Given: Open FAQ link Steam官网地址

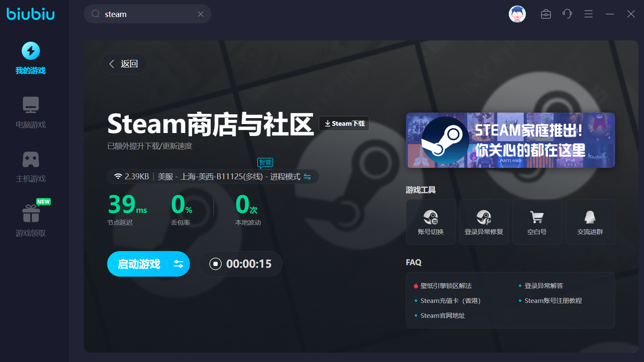Looking at the screenshot, I should click(x=443, y=315).
